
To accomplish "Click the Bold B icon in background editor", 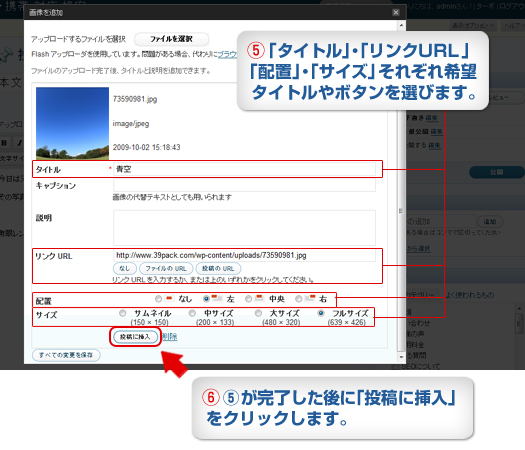I will pyautogui.click(x=5, y=143).
